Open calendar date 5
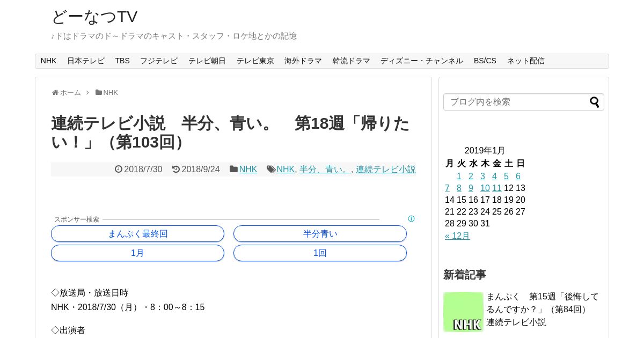644x338 pixels. (x=506, y=177)
